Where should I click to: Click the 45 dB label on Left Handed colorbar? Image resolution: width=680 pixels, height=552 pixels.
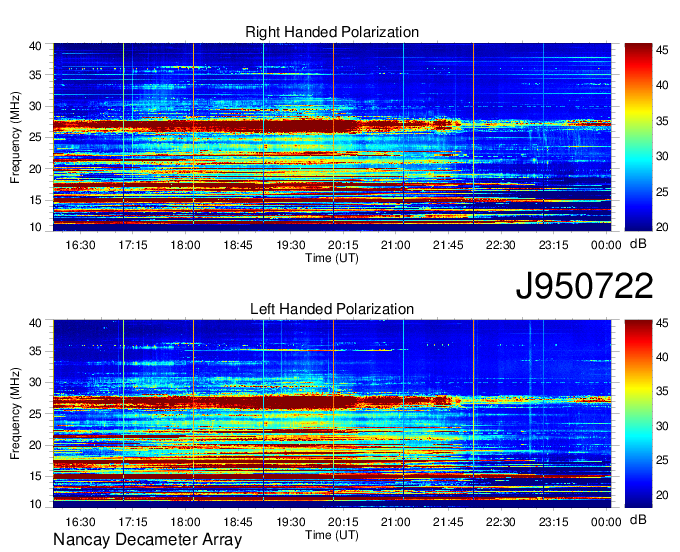coord(662,323)
